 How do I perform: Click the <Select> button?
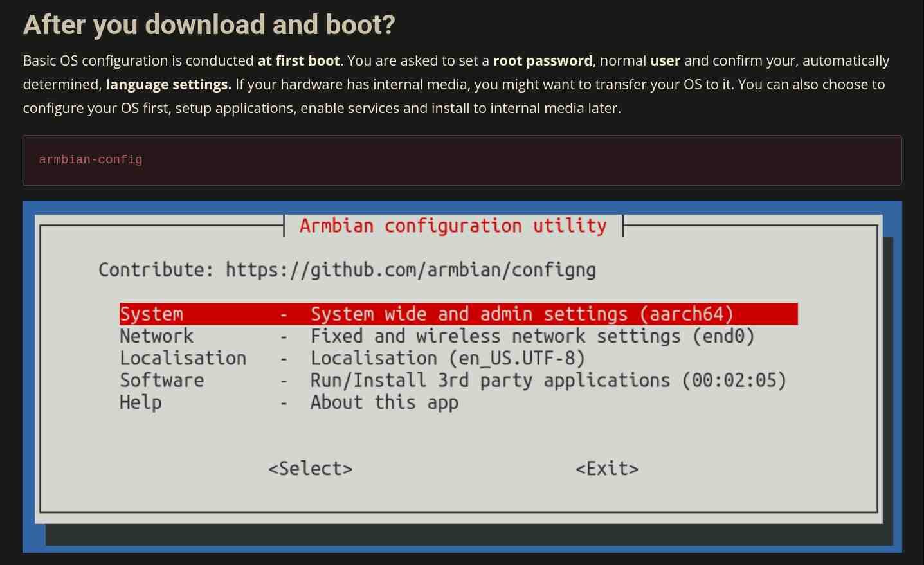311,469
